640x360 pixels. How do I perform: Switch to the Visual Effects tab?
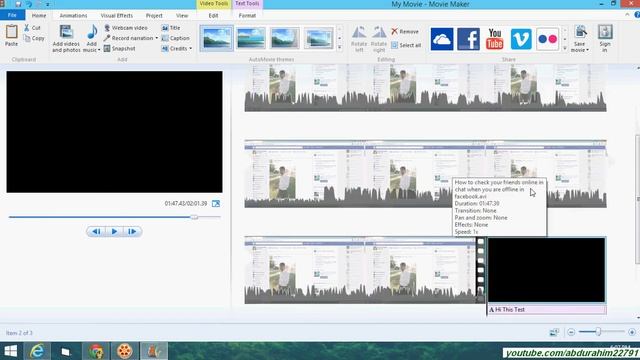pyautogui.click(x=117, y=16)
